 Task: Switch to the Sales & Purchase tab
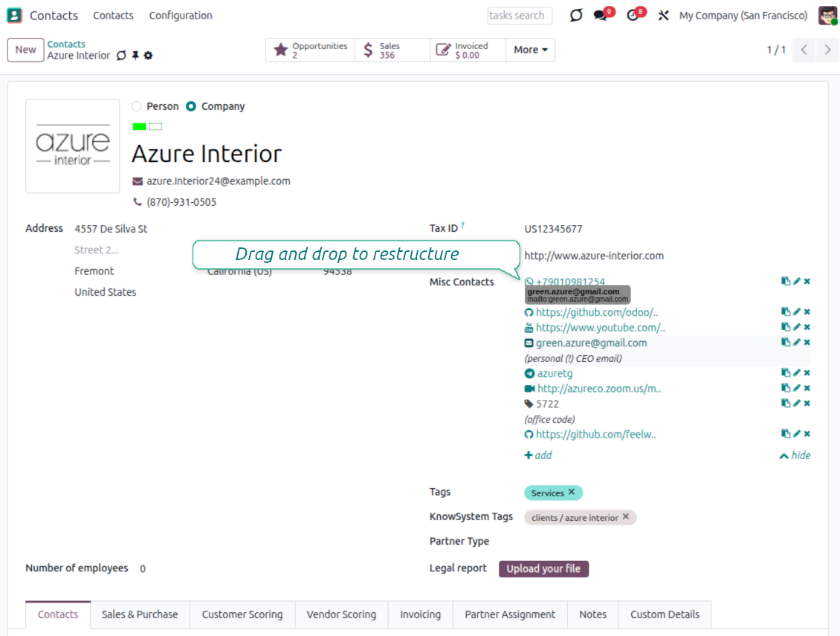[x=140, y=614]
